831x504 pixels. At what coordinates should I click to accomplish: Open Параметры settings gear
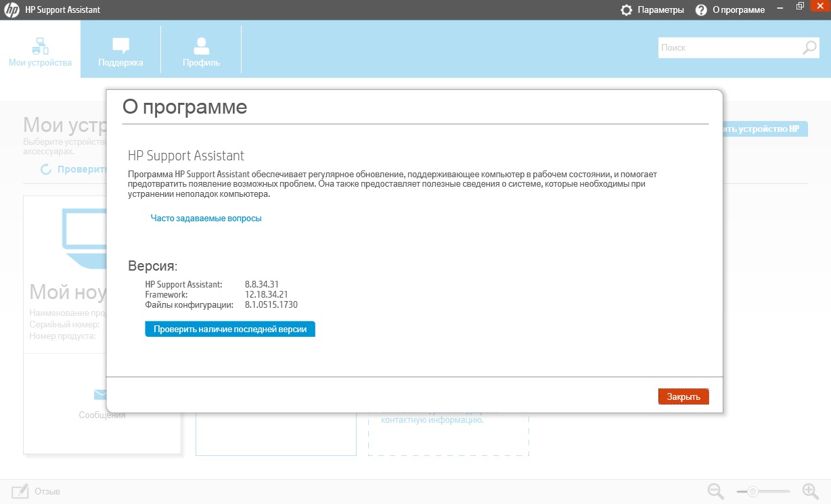(x=627, y=10)
